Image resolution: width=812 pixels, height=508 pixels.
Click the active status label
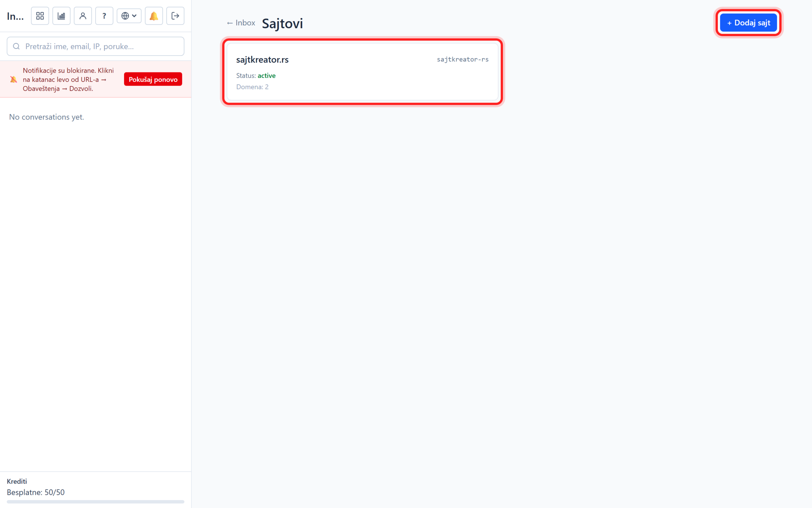(266, 76)
